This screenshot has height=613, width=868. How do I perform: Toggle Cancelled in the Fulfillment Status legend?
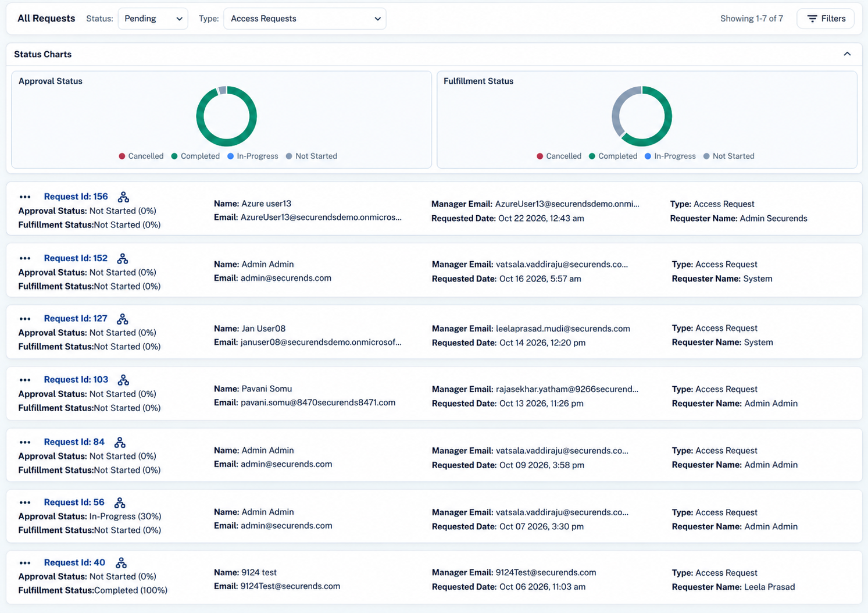pos(559,156)
